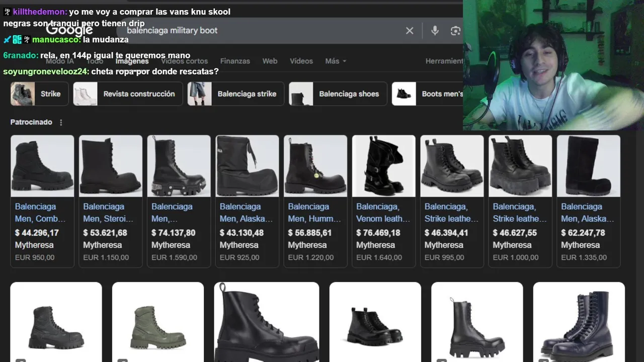Click chat username manucasco
The height and width of the screenshot is (362, 644).
pos(55,39)
